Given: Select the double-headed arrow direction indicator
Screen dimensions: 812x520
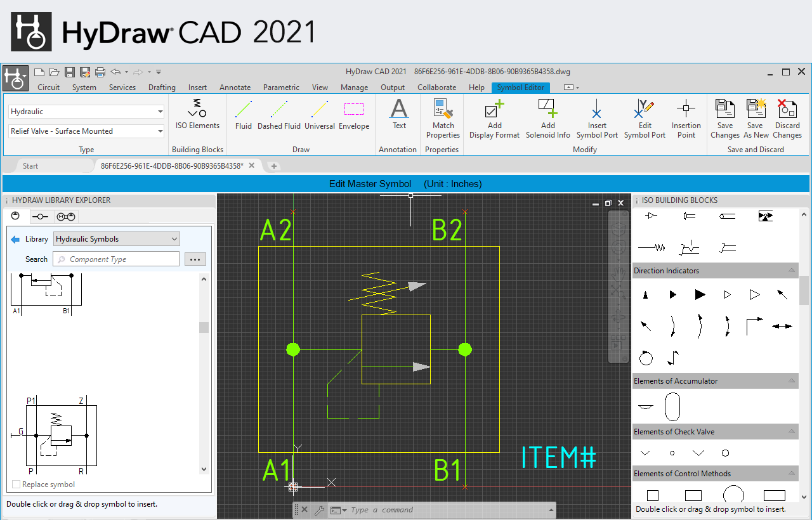Looking at the screenshot, I should pyautogui.click(x=782, y=326).
